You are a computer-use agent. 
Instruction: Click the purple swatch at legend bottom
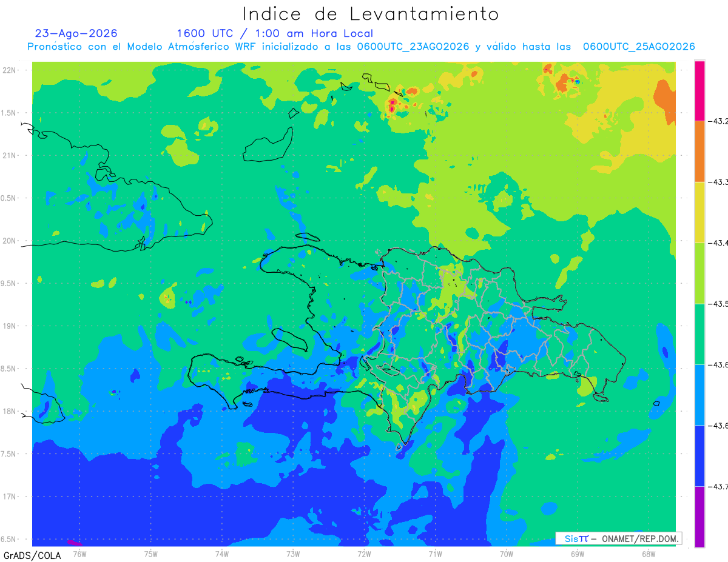coord(699,517)
